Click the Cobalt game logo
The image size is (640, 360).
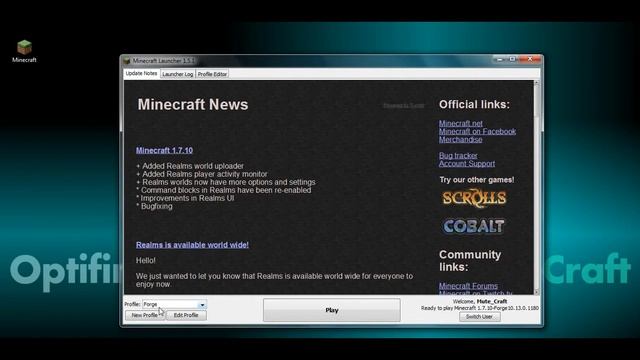click(x=474, y=226)
